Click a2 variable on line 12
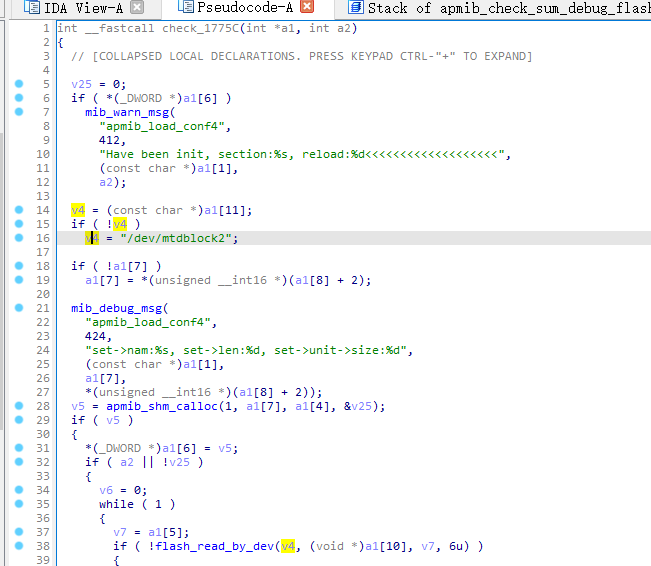The image size is (651, 566). click(x=106, y=182)
